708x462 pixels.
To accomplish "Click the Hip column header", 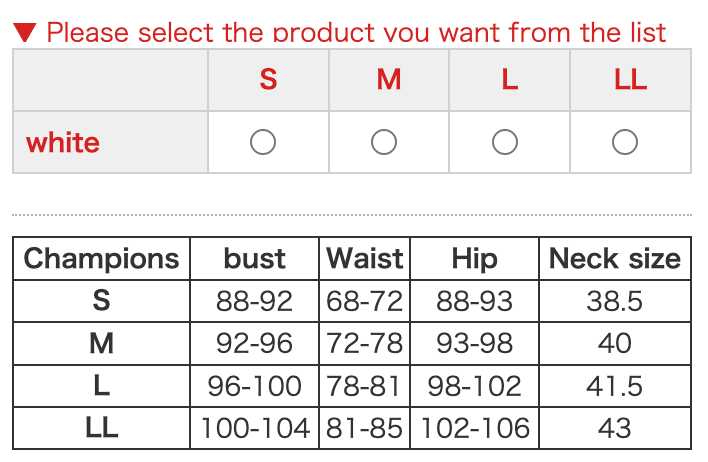I will (x=474, y=259).
